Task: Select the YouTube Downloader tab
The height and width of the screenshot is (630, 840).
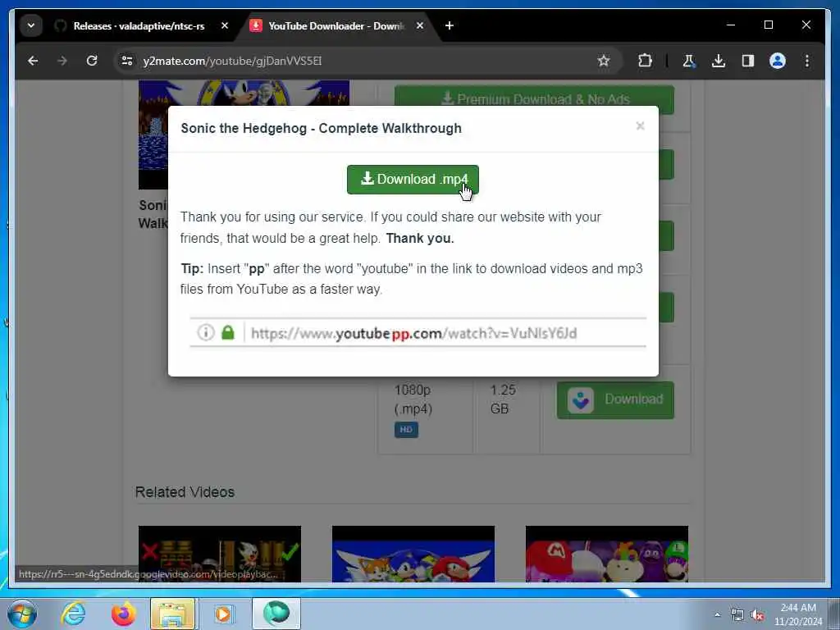Action: pos(336,25)
